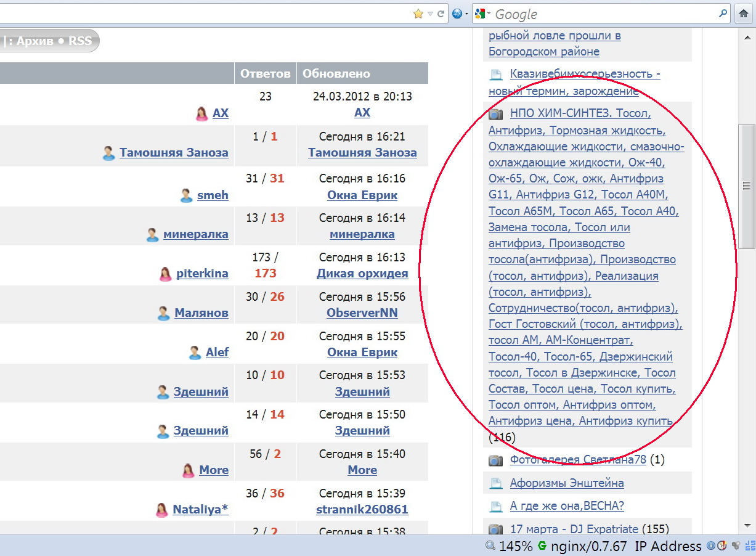The height and width of the screenshot is (556, 756).
Task: Open the ObserverNN last poster link
Action: [x=362, y=313]
